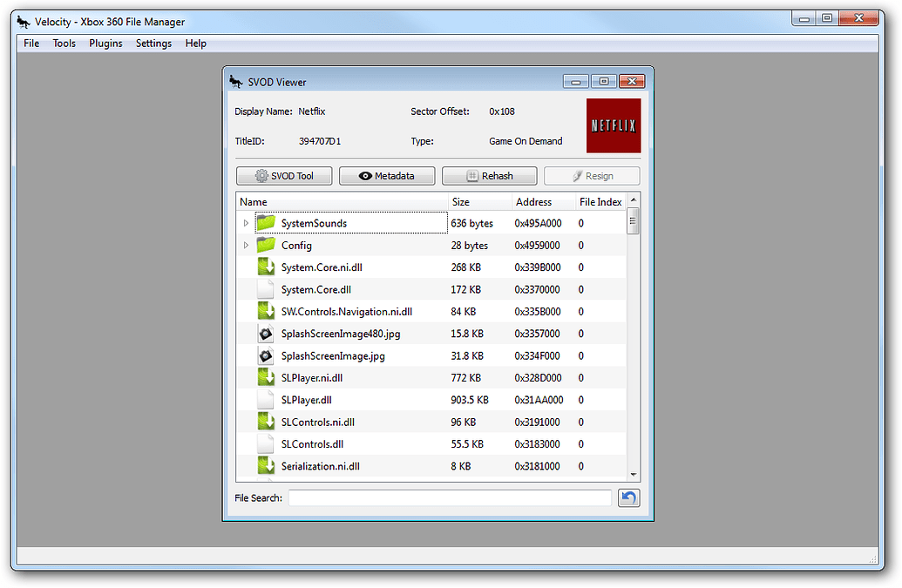Click the Netflix logo thumbnail
Image resolution: width=902 pixels, height=588 pixels.
click(x=613, y=125)
